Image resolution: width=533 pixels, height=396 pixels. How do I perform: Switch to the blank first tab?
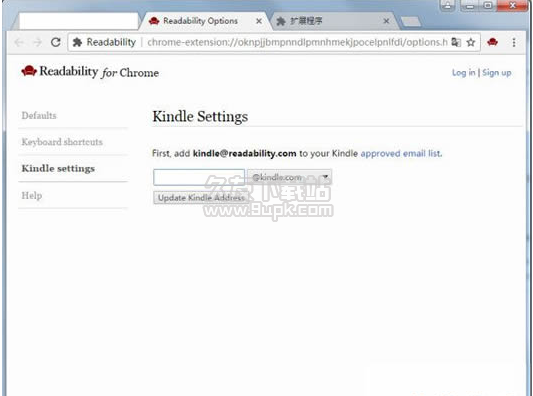click(x=79, y=21)
